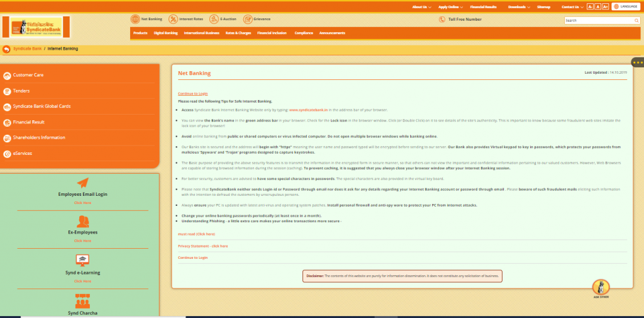Click the three-dots side panel handle
This screenshot has height=318, width=644.
(x=638, y=62)
